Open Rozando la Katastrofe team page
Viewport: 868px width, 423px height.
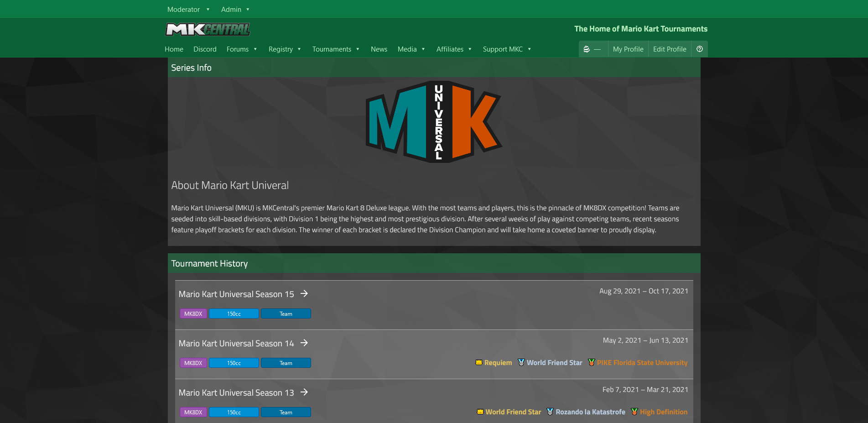590,412
